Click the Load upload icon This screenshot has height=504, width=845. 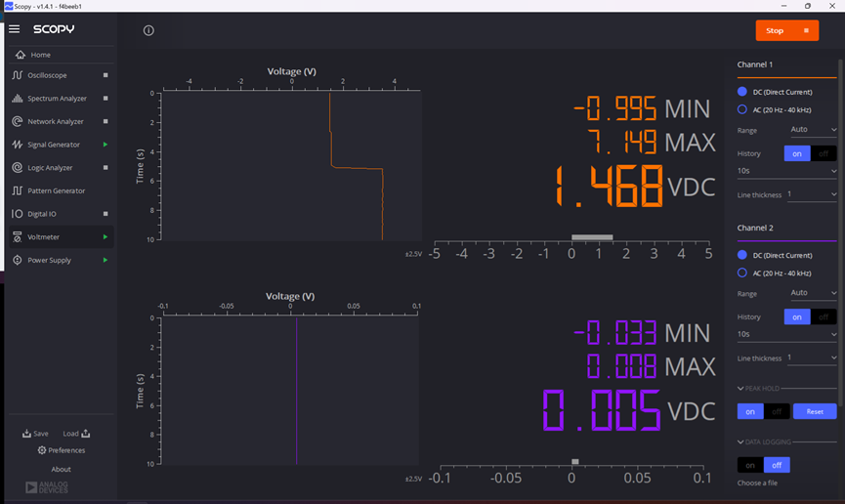click(x=86, y=434)
